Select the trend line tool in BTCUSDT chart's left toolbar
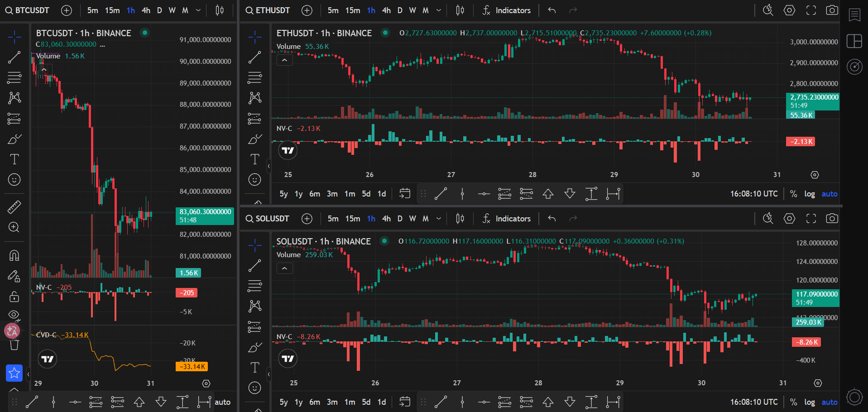868x412 pixels. [14, 57]
